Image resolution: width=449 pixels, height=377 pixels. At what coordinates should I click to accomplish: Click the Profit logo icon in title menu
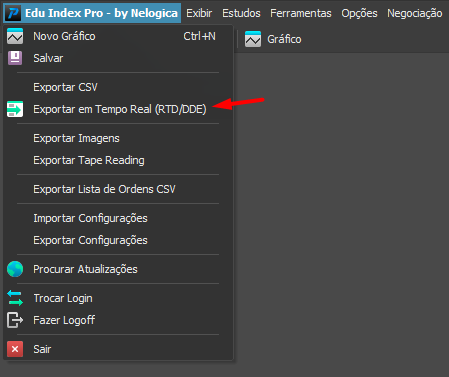coord(14,13)
